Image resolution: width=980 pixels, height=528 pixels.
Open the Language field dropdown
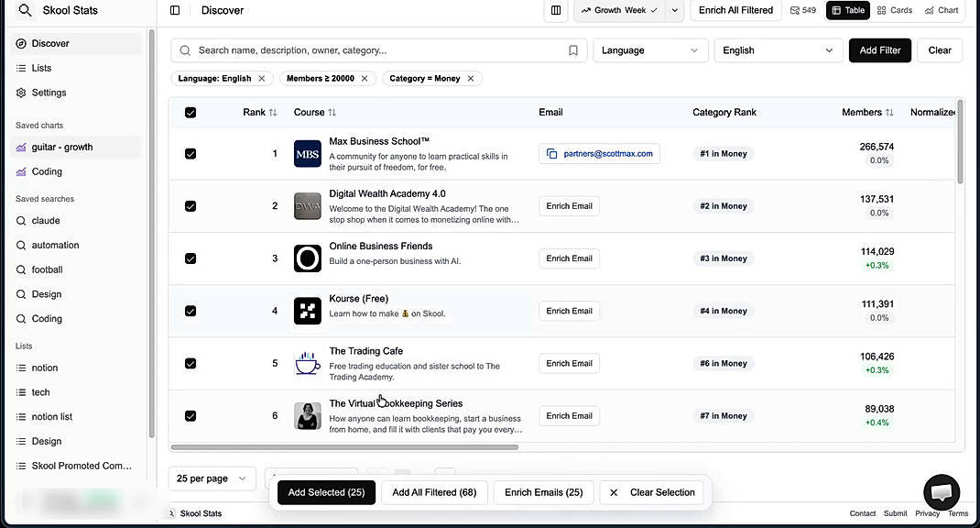pos(650,50)
